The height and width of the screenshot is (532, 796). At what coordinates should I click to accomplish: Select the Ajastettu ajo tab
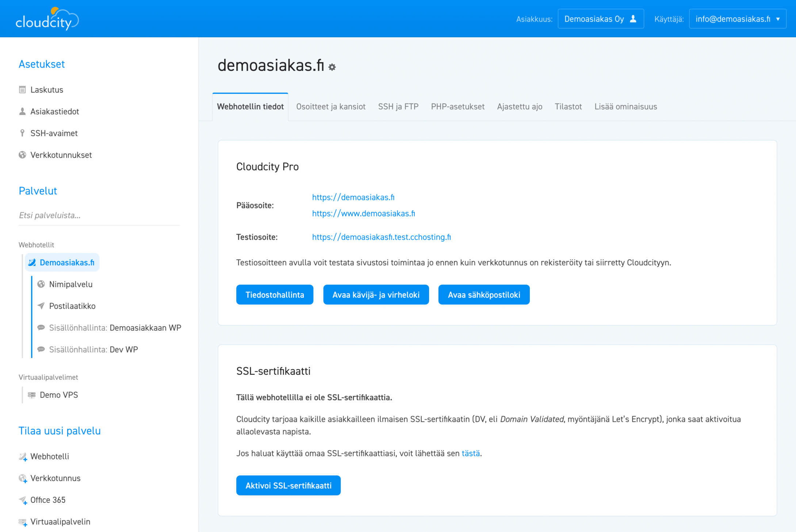(x=520, y=107)
